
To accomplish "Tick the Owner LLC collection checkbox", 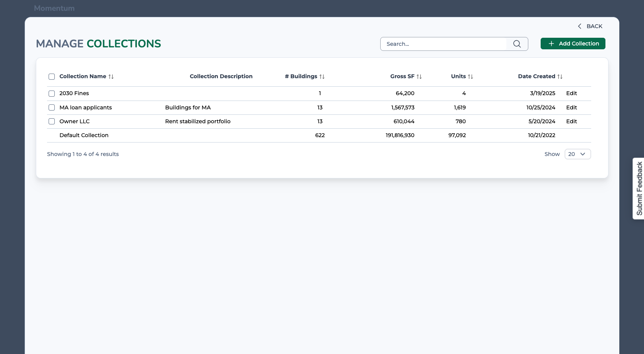I will (52, 121).
